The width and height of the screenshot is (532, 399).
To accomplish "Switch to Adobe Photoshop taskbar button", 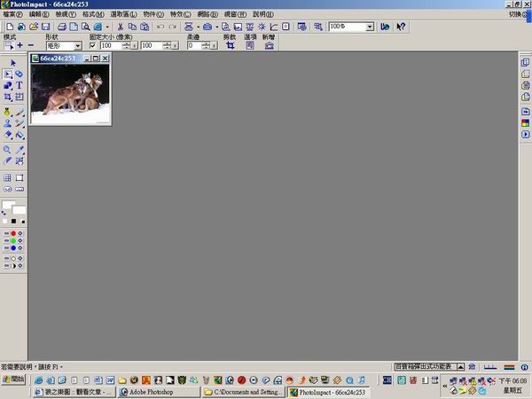I will 159,392.
